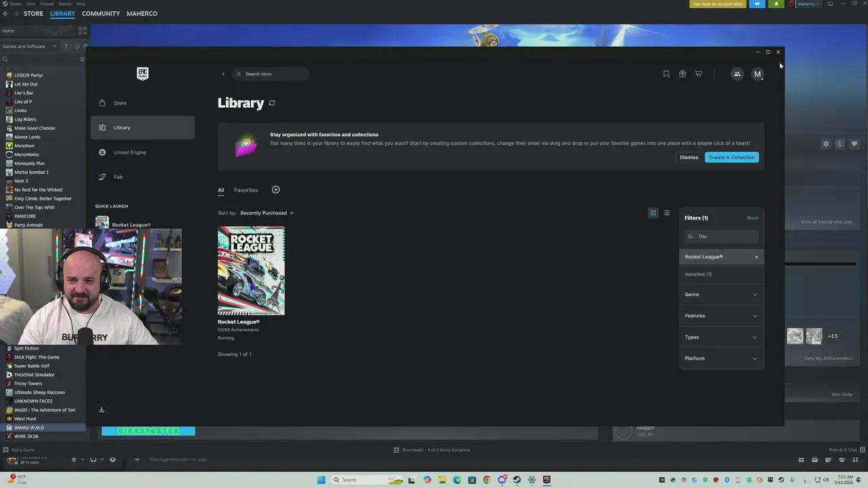The width and height of the screenshot is (868, 488).
Task: Switch to the Favorites tab
Action: (245, 190)
